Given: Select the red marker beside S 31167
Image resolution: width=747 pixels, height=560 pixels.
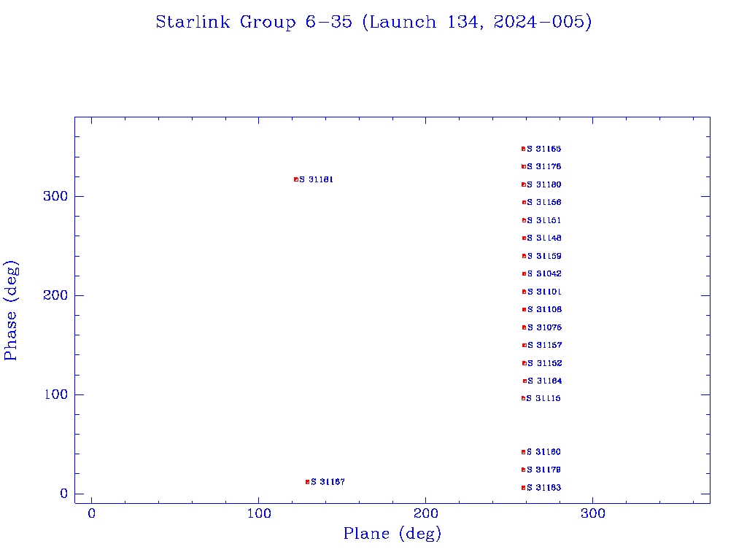Looking at the screenshot, I should [307, 482].
